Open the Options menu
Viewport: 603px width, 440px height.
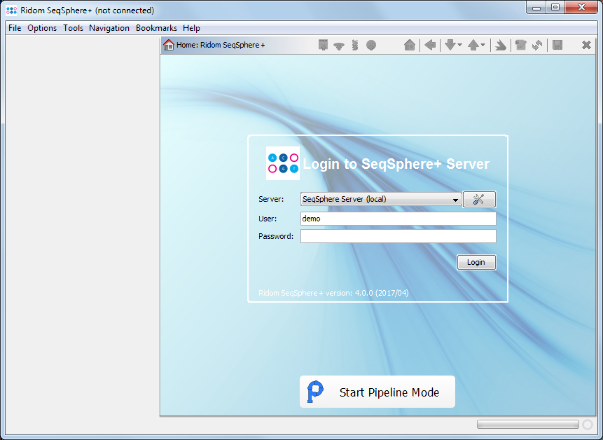(x=42, y=28)
